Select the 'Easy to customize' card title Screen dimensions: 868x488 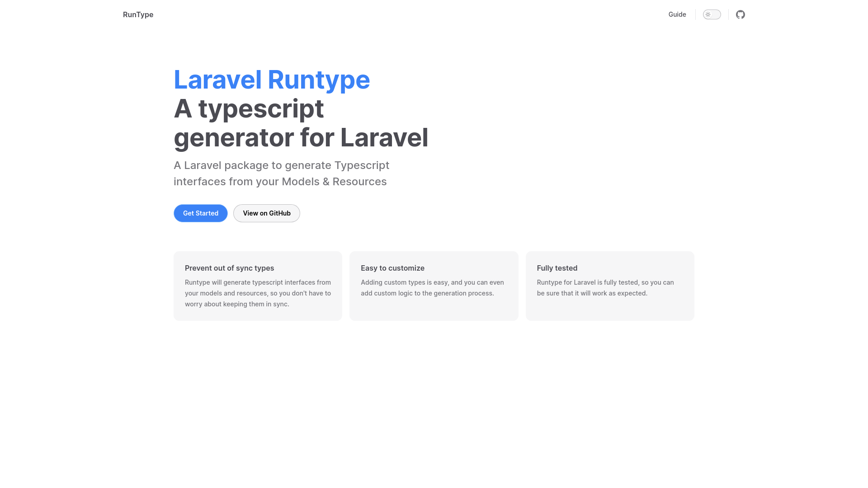[392, 268]
